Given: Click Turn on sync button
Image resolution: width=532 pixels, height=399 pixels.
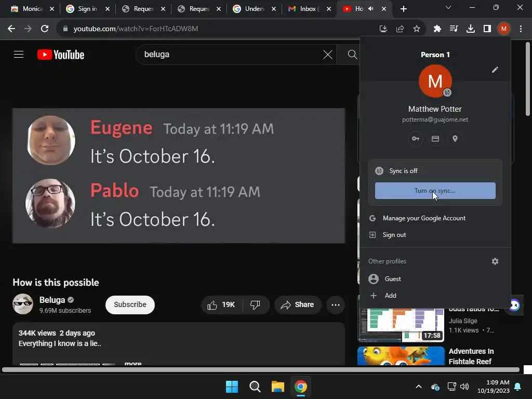Looking at the screenshot, I should pyautogui.click(x=435, y=191).
